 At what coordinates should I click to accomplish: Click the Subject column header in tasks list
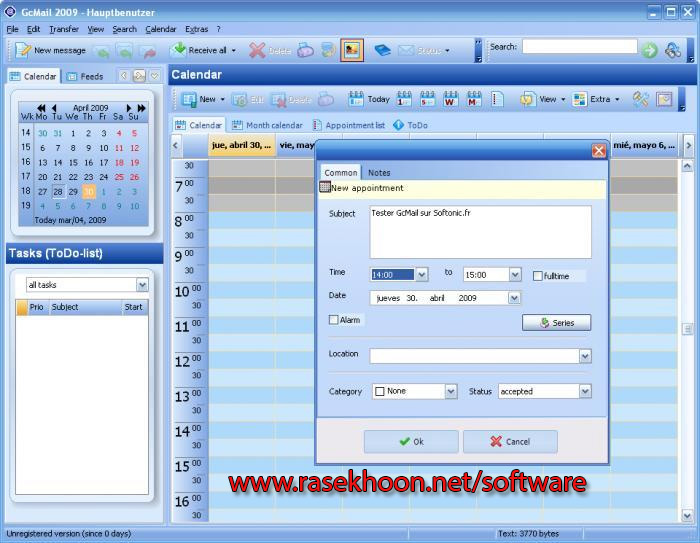coord(86,307)
